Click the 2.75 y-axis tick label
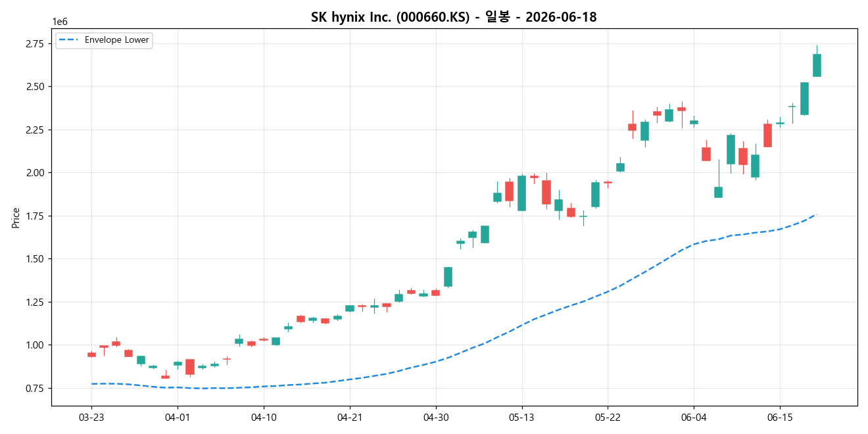Screen dimensions: 868x434 (x=36, y=44)
